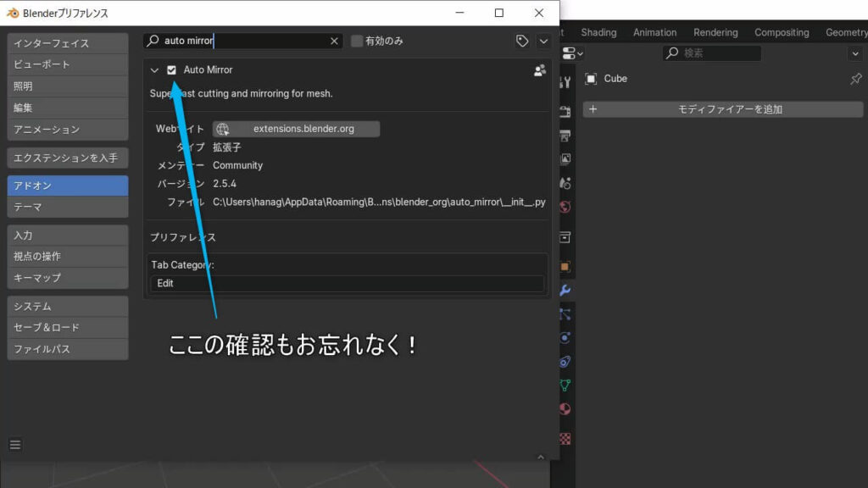The image size is (868, 488).
Task: Click the community maintainer icon for Auto Mirror
Action: 540,70
